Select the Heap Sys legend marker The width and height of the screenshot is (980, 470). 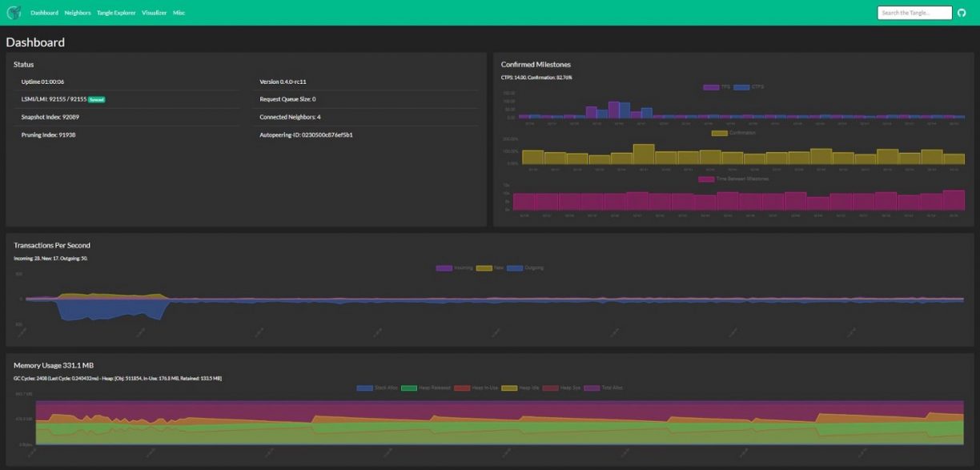click(x=549, y=388)
